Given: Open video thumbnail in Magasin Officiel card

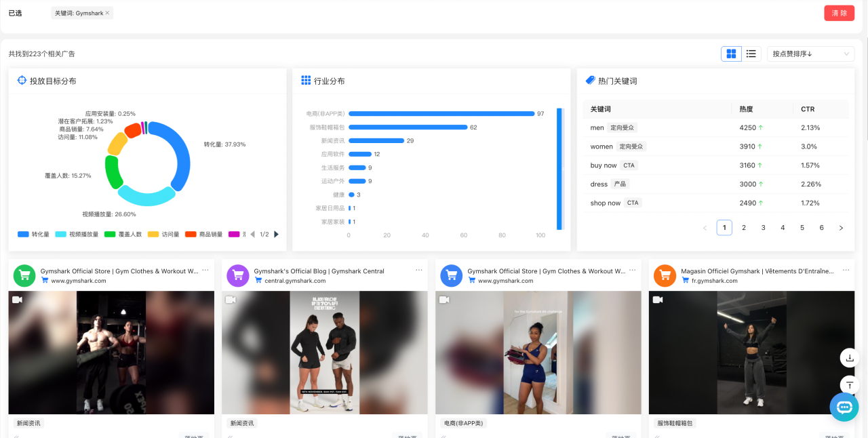Looking at the screenshot, I should pyautogui.click(x=751, y=353).
